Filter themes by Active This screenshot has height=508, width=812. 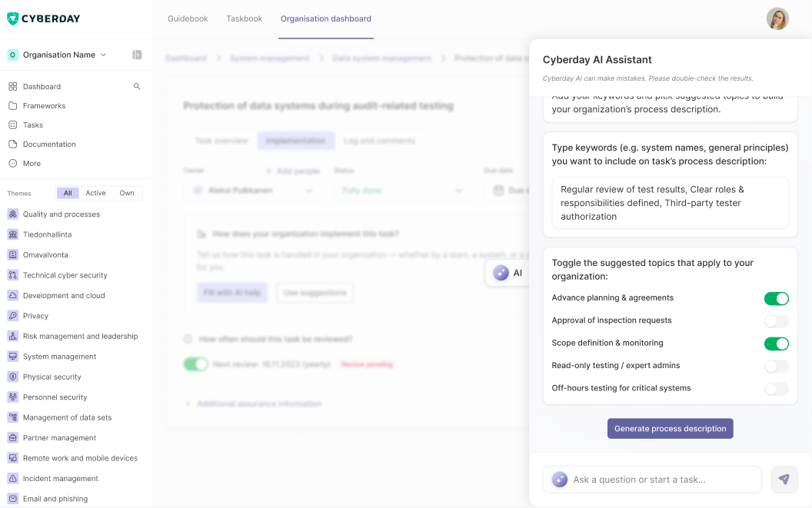point(96,193)
